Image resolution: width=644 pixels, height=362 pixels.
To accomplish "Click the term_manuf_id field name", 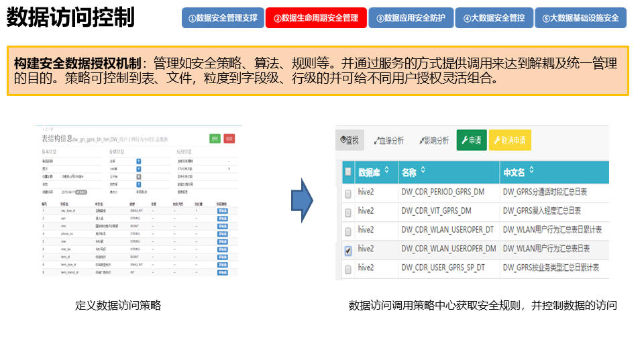I will 68,273.
